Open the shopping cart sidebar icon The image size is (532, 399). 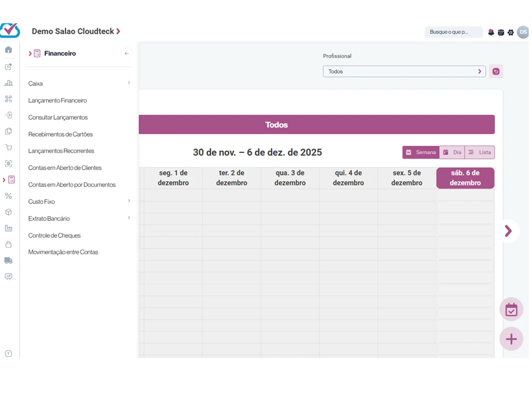pyautogui.click(x=8, y=147)
